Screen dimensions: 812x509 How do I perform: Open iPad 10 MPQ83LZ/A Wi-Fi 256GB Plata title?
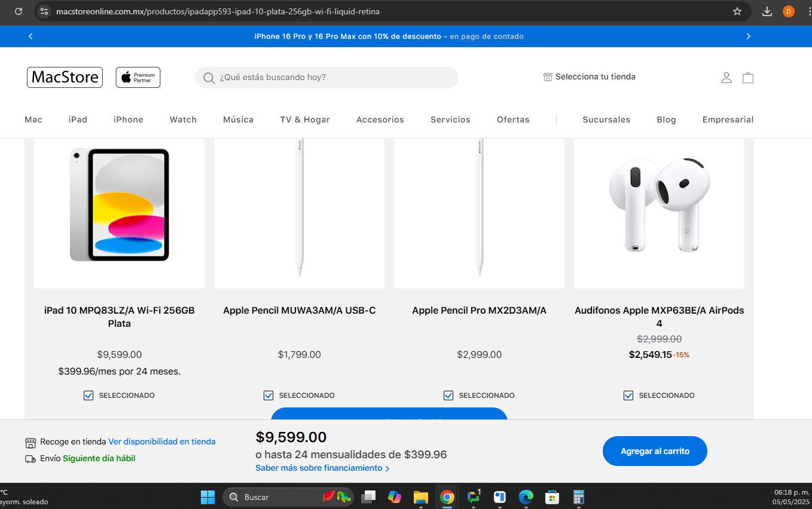coord(119,317)
